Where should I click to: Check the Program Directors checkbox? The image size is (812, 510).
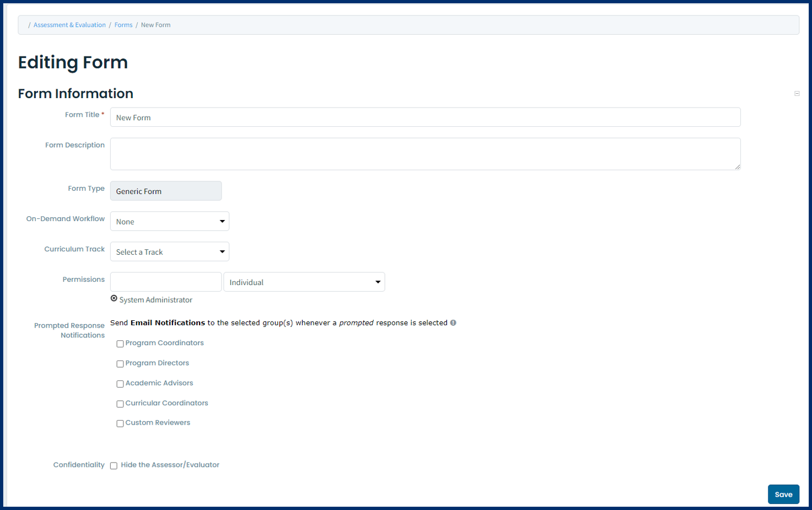(x=120, y=363)
